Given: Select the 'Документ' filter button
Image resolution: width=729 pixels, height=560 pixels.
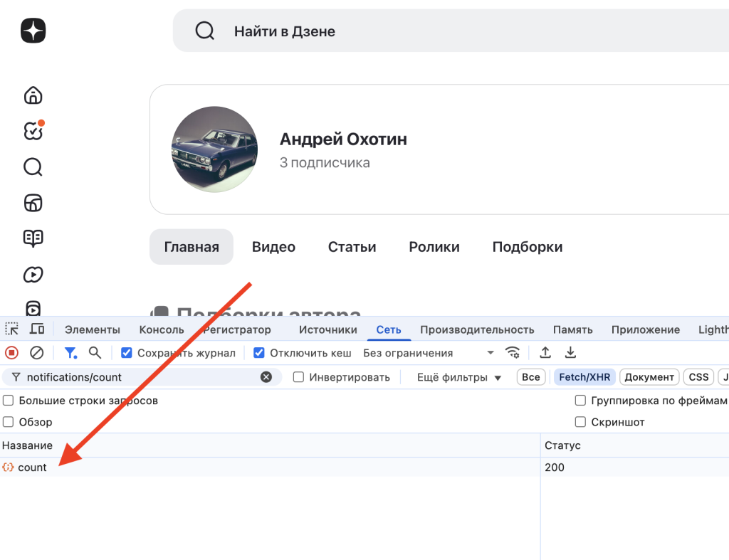Looking at the screenshot, I should [649, 377].
